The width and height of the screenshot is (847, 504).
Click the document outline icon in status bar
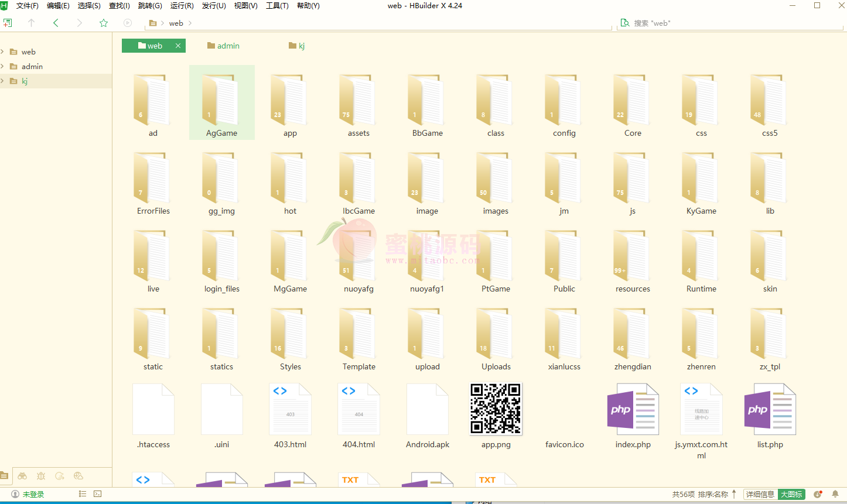(83, 494)
